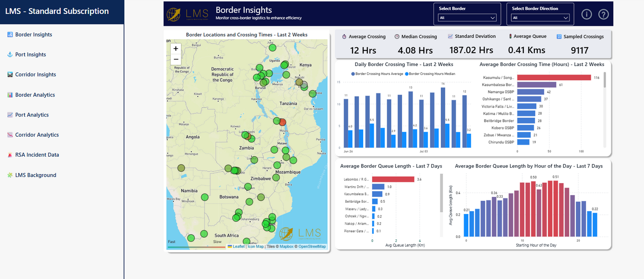Open the Select Border Direction dropdown
644x279 pixels.
[x=540, y=18]
